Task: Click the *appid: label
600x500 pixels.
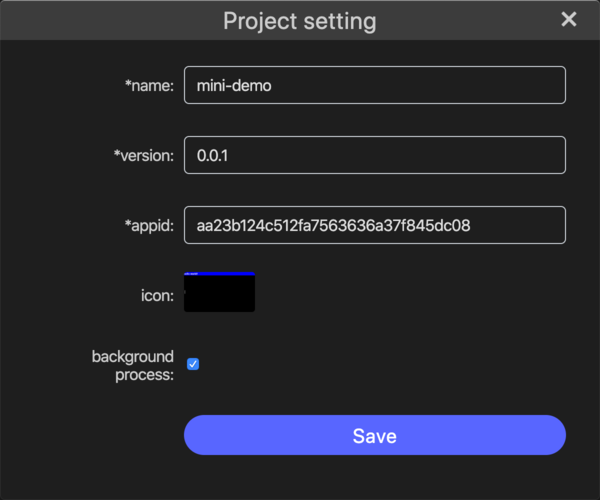Action: (x=149, y=226)
